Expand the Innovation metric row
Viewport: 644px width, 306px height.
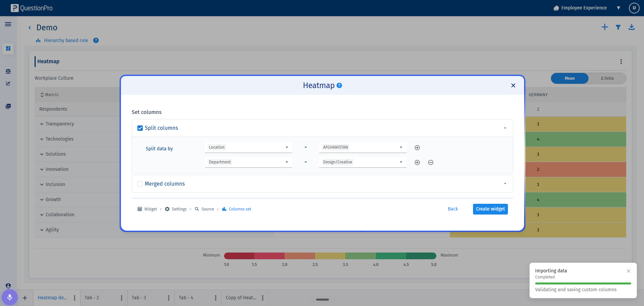(42, 169)
